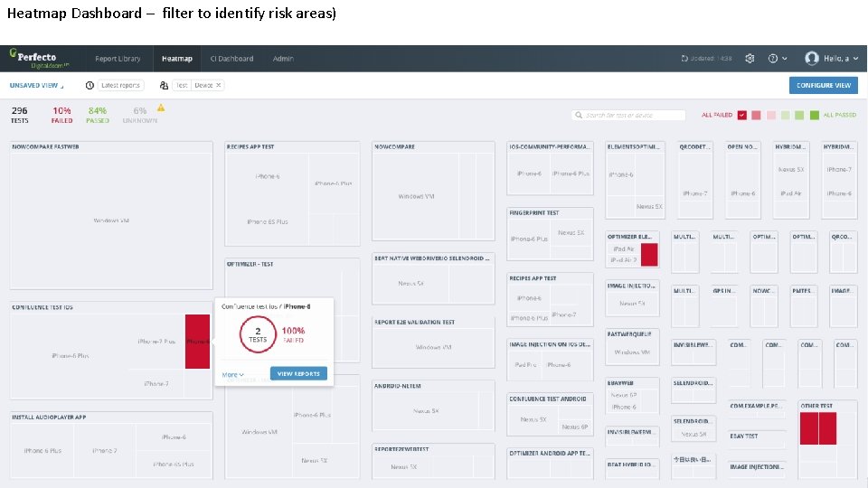The height and width of the screenshot is (488, 868).
Task: Toggle the medium red legend filter box
Action: [756, 115]
